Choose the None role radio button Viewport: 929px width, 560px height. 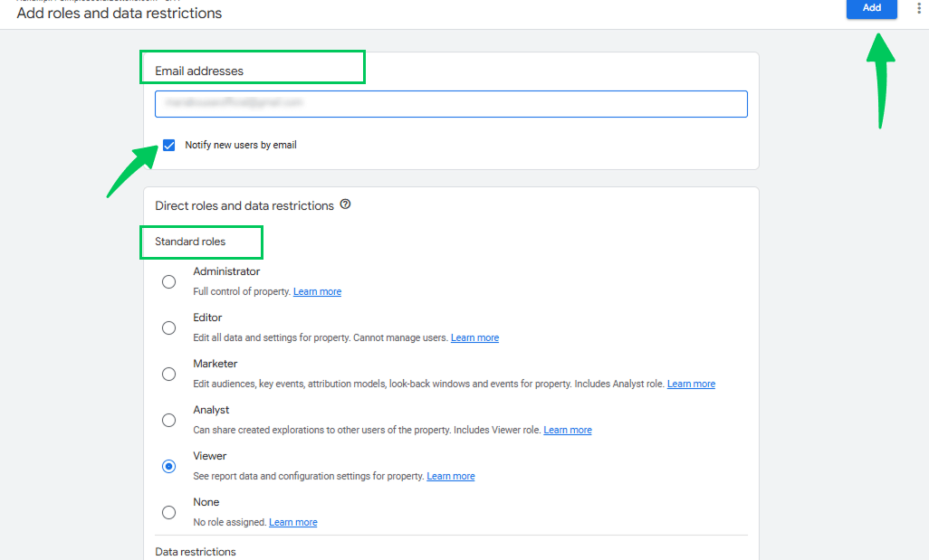(x=168, y=513)
